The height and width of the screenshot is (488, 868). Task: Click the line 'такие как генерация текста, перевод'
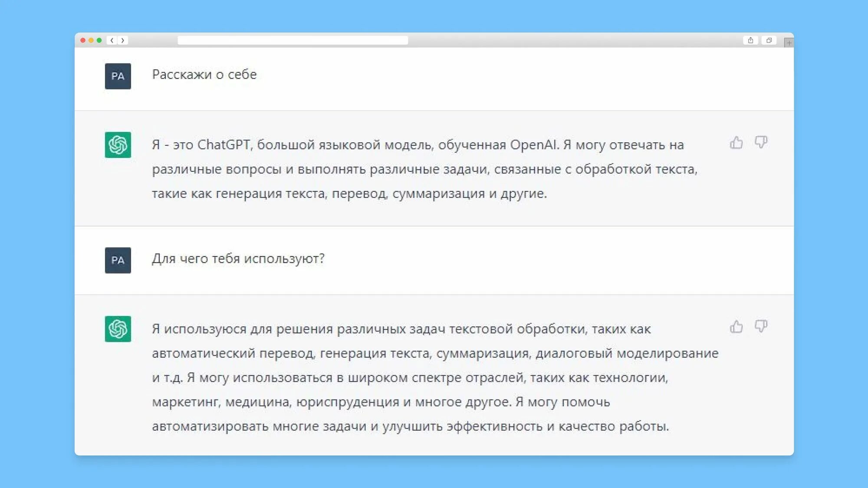click(x=349, y=193)
